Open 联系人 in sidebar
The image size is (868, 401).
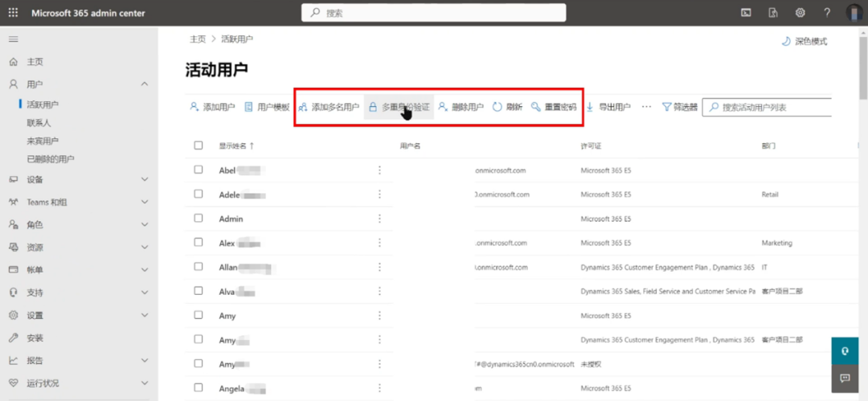pyautogui.click(x=39, y=122)
